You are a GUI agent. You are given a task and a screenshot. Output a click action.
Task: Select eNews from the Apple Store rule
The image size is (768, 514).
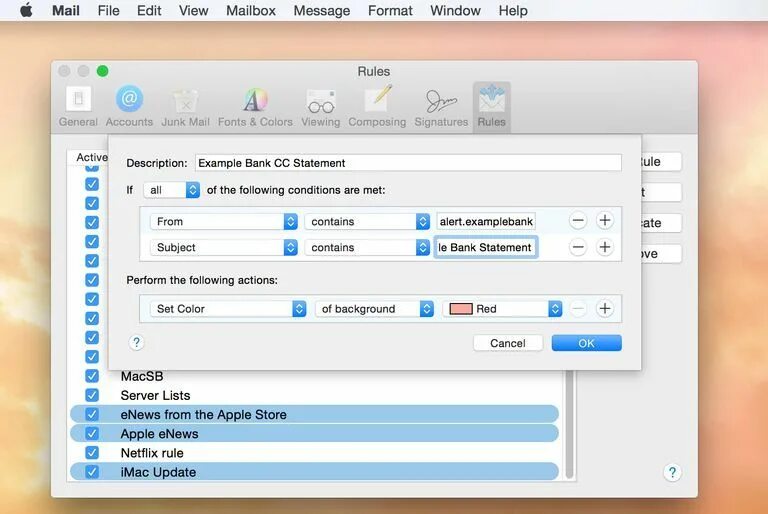[x=314, y=414]
